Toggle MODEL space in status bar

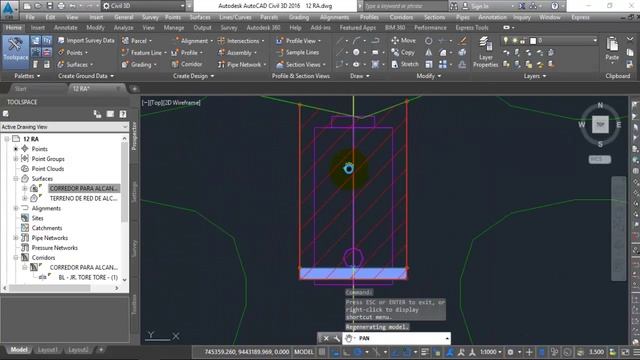tap(304, 352)
